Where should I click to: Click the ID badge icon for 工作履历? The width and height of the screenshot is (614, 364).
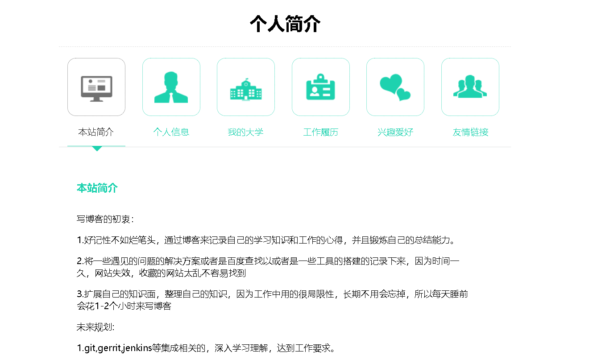tap(321, 87)
